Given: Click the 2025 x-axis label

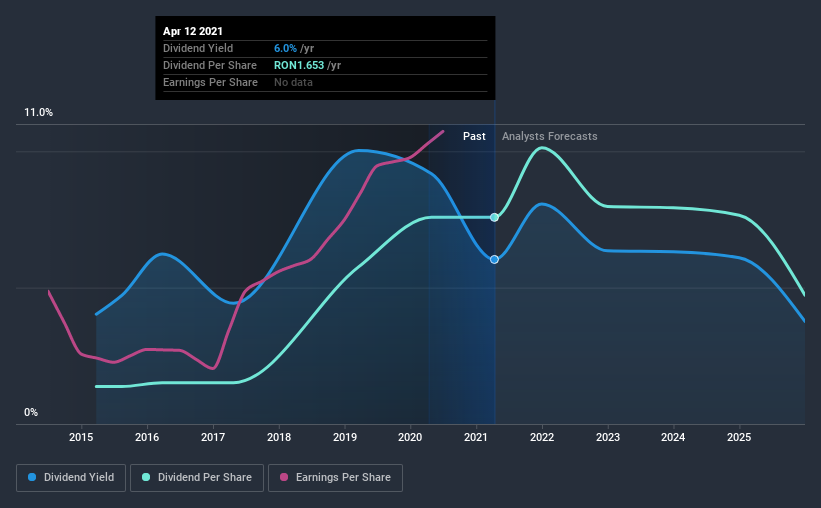Looking at the screenshot, I should point(739,437).
